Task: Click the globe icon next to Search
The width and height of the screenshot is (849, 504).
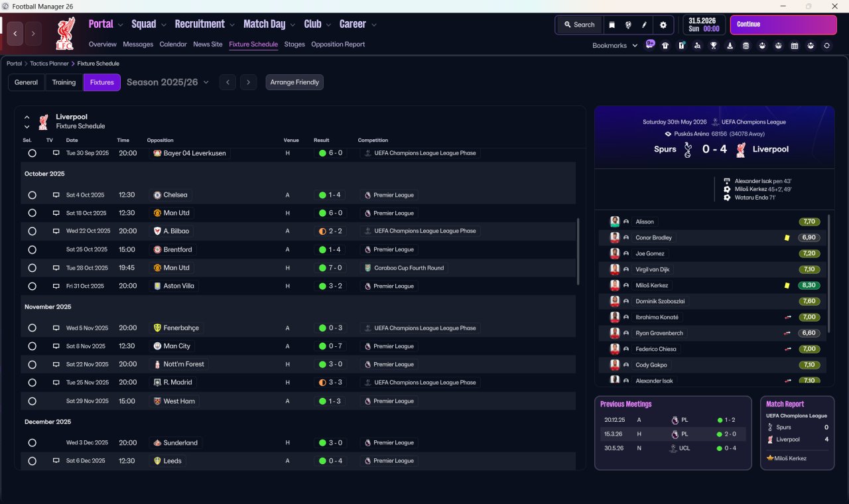Action: pyautogui.click(x=627, y=25)
